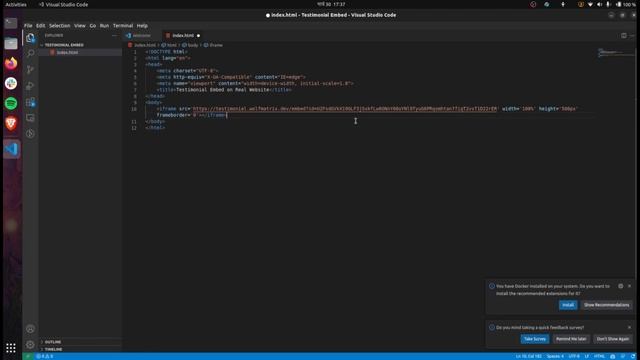Open Slack from the dock
Image resolution: width=640 pixels, height=360 pixels.
coord(11,83)
